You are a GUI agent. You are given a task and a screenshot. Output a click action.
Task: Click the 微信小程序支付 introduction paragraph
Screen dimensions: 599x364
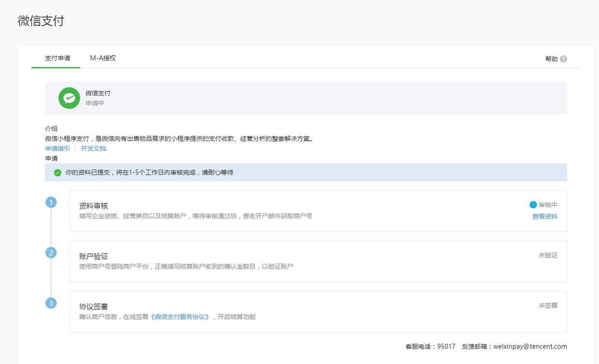click(x=180, y=139)
